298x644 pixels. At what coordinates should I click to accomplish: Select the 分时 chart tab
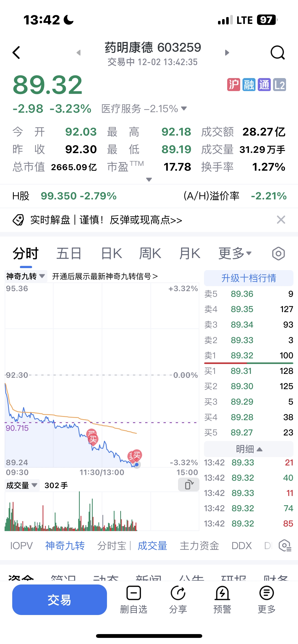26,253
